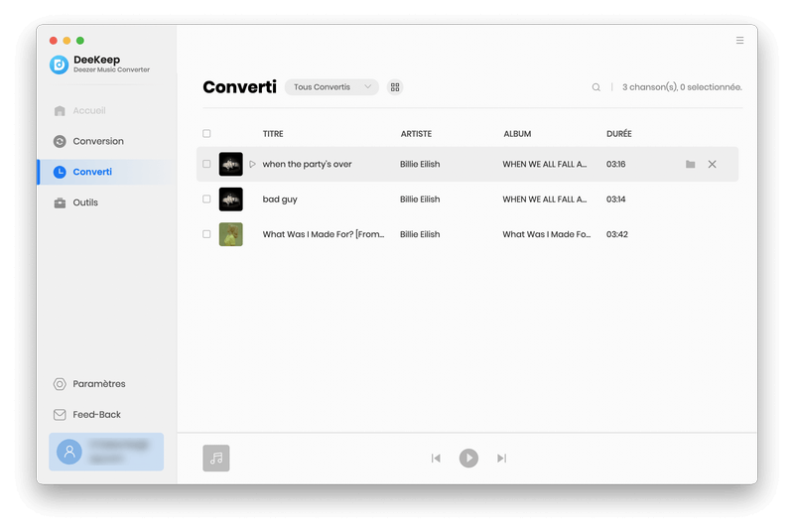Image resolution: width=794 pixels, height=532 pixels.
Task: Select the Converti sidebar item
Action: [x=106, y=172]
